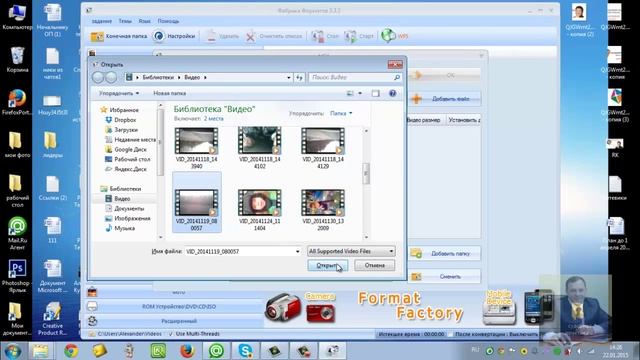
Task: Expand the address bar history dropdown
Action: tap(289, 77)
